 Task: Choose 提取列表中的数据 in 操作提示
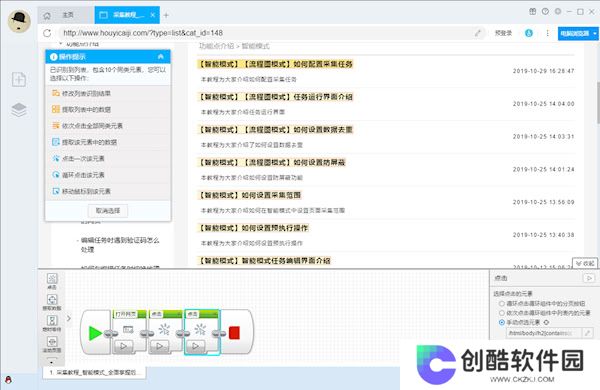[108, 110]
